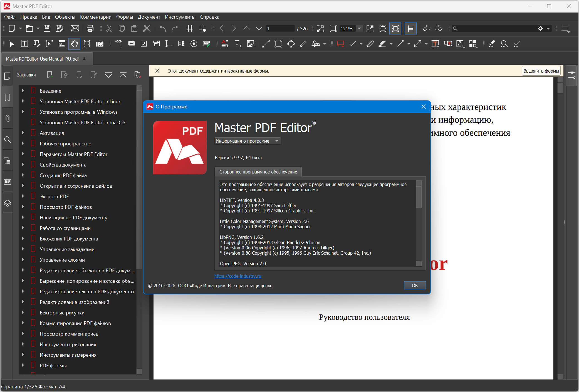Screen dimensions: 579x392
Task: Expand the Введение bookmark node
Action: tap(23, 91)
